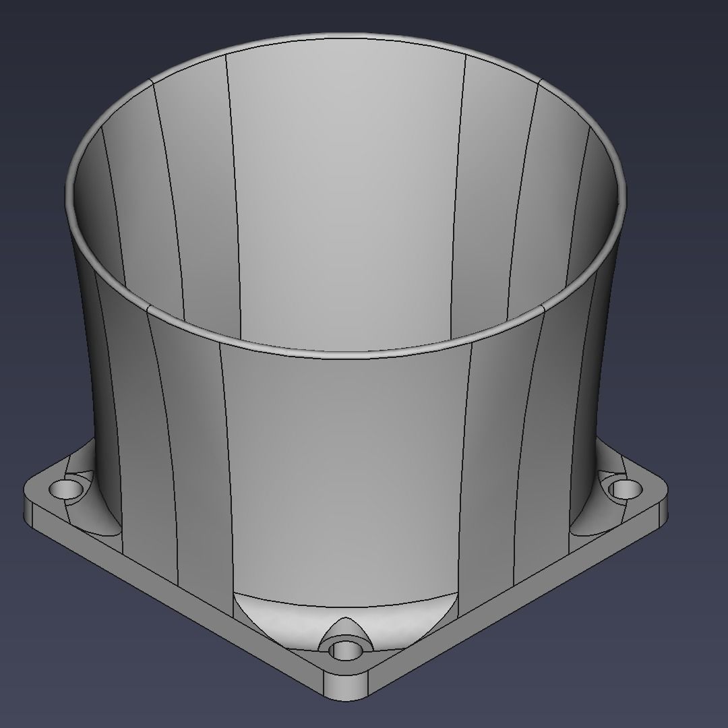The image size is (728, 728).
Task: Select the top-right mounting hole
Action: tap(627, 489)
